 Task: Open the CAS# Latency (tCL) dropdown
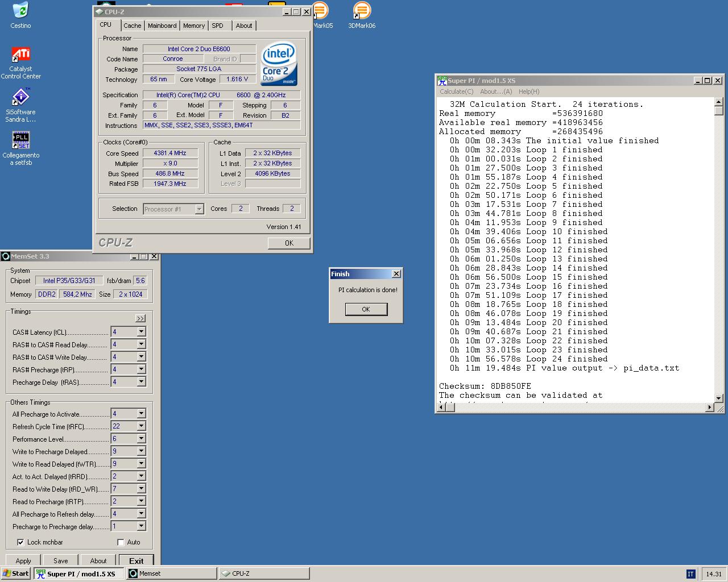141,332
